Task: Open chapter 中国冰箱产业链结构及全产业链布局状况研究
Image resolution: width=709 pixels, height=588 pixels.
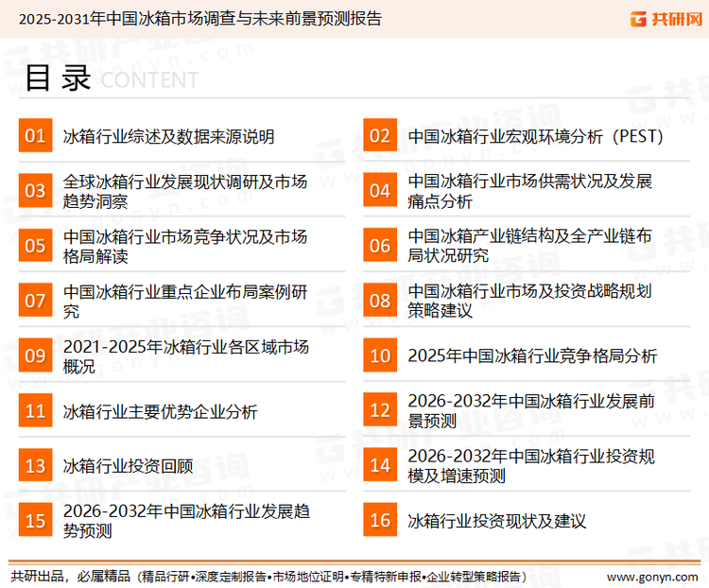Action: tap(529, 246)
